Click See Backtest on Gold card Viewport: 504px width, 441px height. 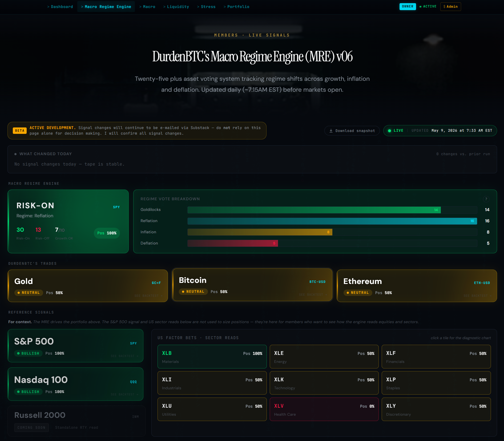[x=148, y=296]
